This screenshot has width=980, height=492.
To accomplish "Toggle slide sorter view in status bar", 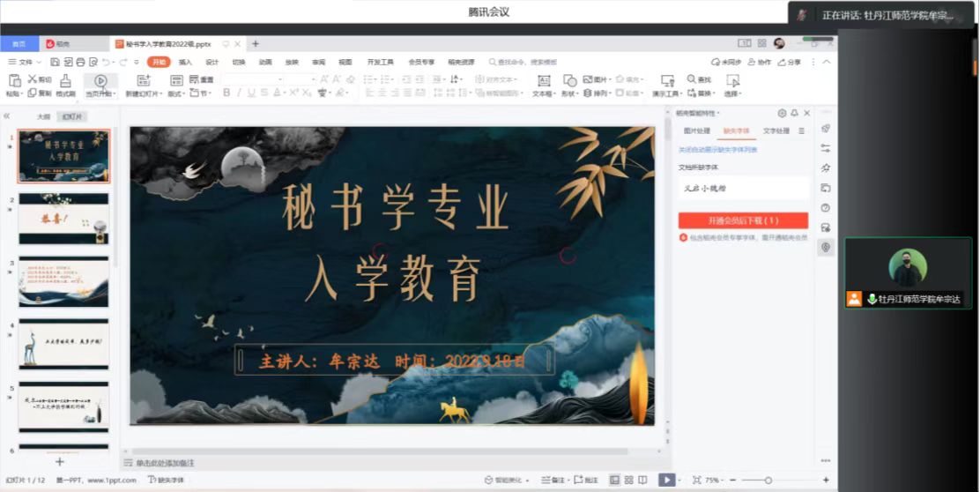I will (627, 480).
